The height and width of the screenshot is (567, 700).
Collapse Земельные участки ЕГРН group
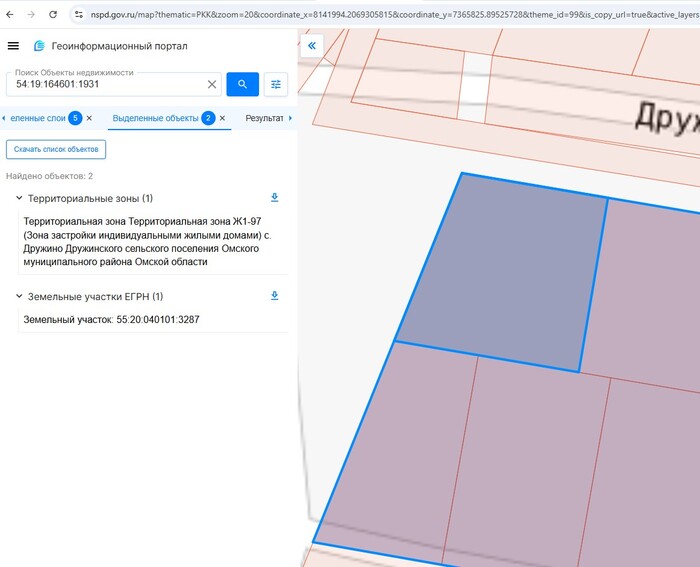(19, 296)
